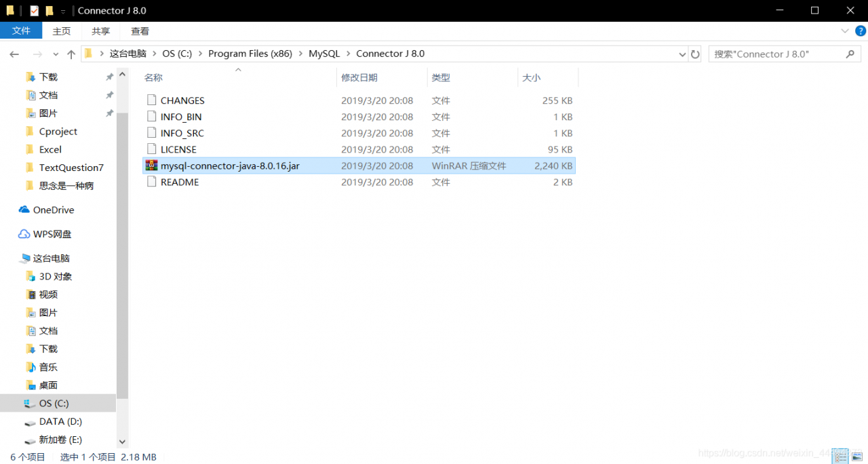Expand the ribbon with the chevron

[x=845, y=31]
